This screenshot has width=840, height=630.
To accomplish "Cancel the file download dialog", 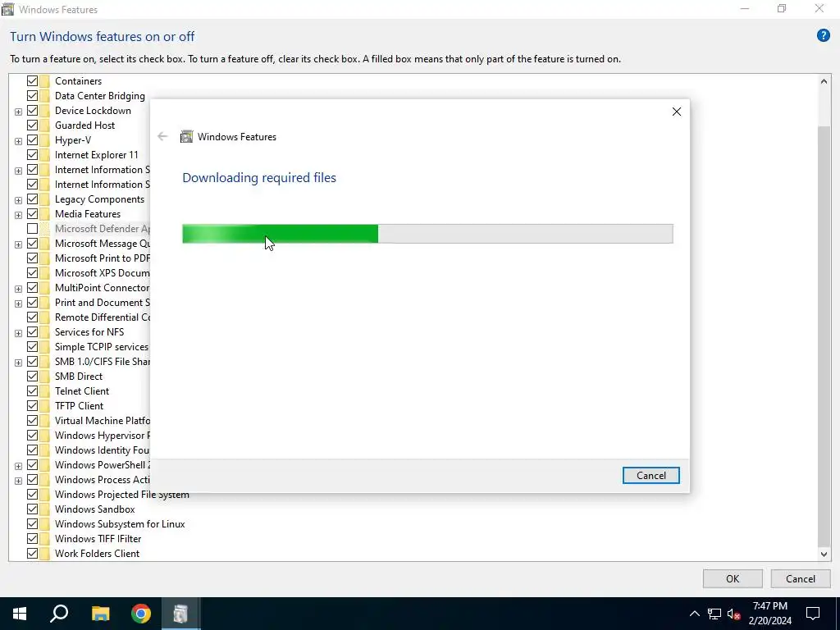I will 651,475.
